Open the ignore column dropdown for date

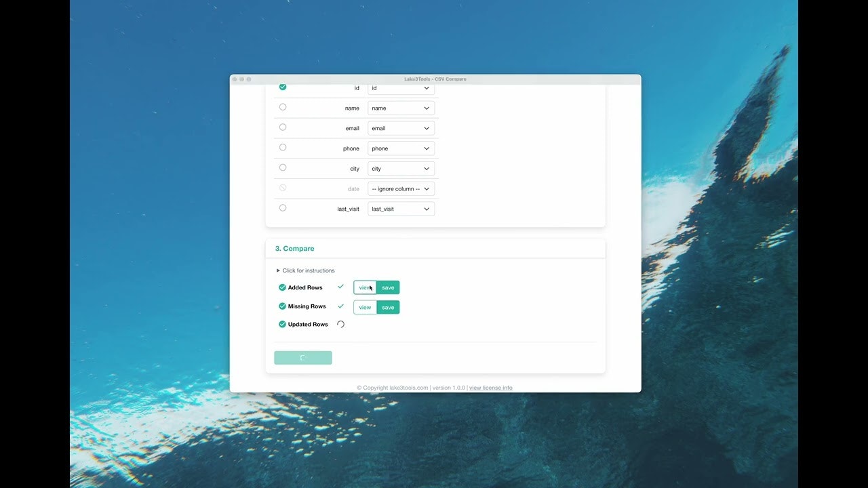pyautogui.click(x=400, y=188)
